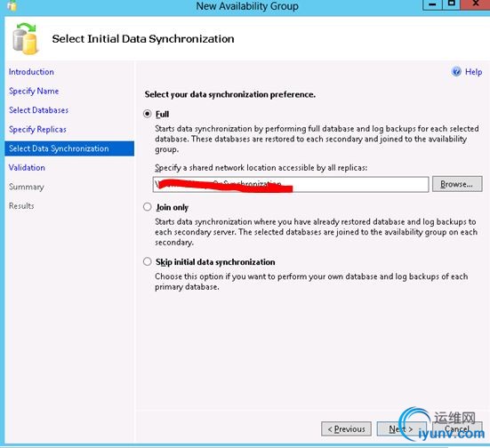This screenshot has width=490, height=448.
Task: Click the grayed Results step label
Action: pos(21,206)
